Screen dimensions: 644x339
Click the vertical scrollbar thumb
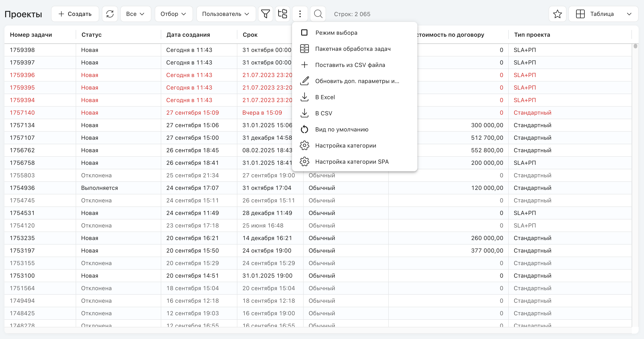coord(635,46)
